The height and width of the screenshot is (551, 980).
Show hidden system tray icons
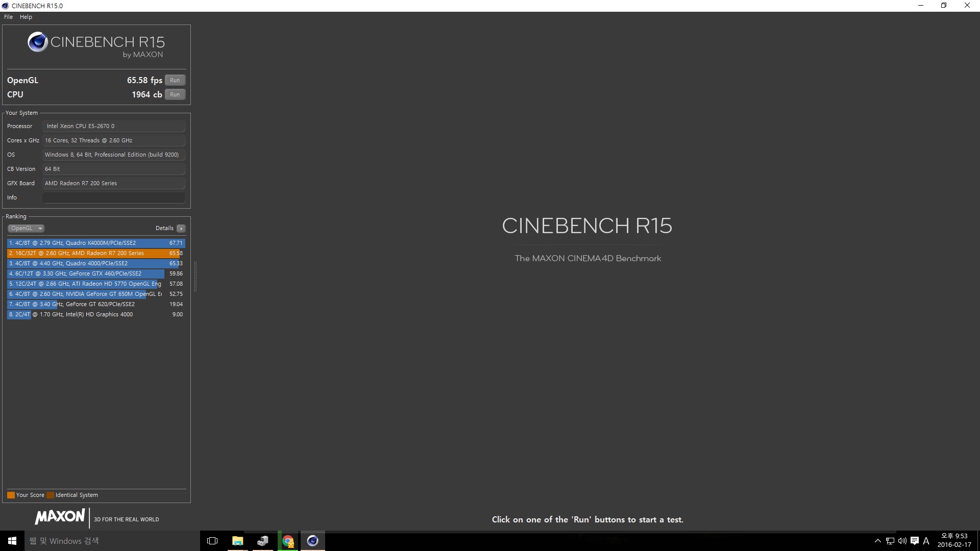[x=878, y=541]
